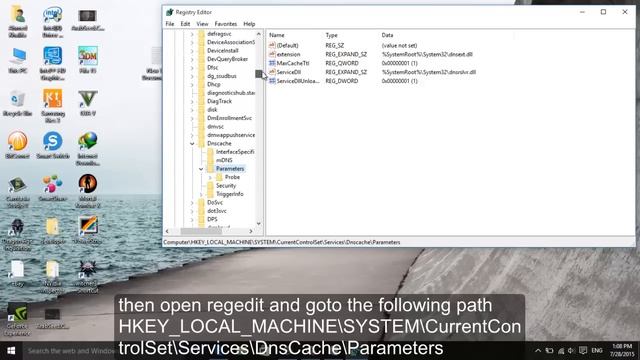640x360 pixels.
Task: Click the dnsrslvr.dll data cell
Action: [429, 72]
